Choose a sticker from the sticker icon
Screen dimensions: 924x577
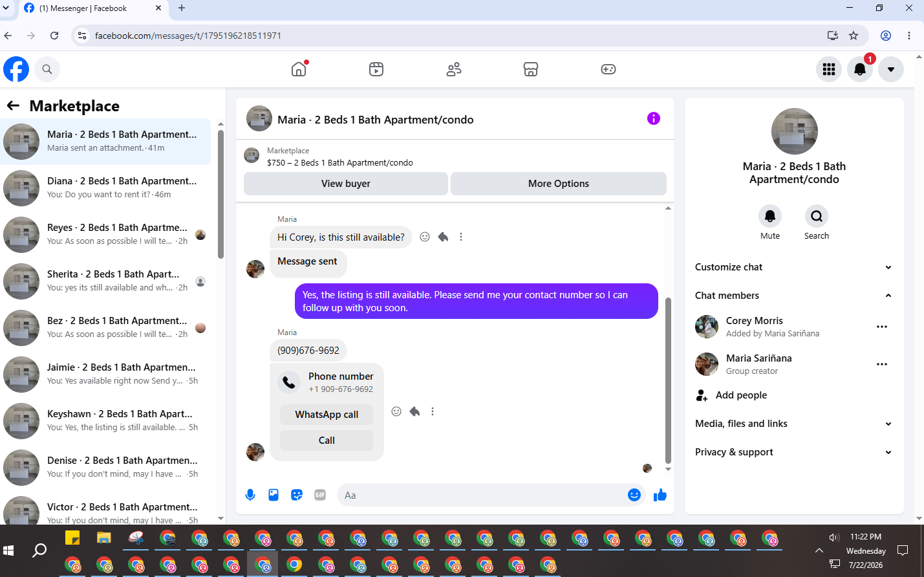click(297, 495)
